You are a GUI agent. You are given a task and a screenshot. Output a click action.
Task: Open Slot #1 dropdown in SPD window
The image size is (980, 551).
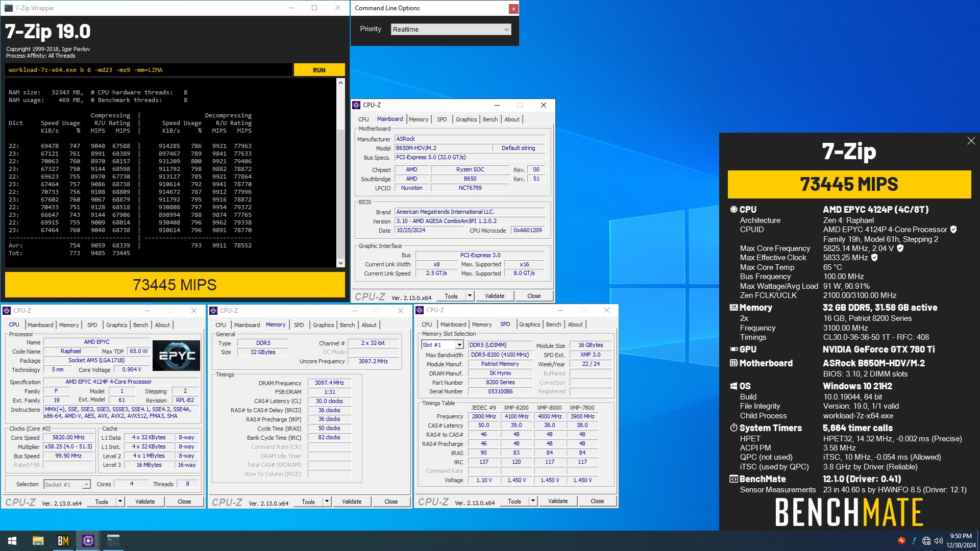point(442,345)
